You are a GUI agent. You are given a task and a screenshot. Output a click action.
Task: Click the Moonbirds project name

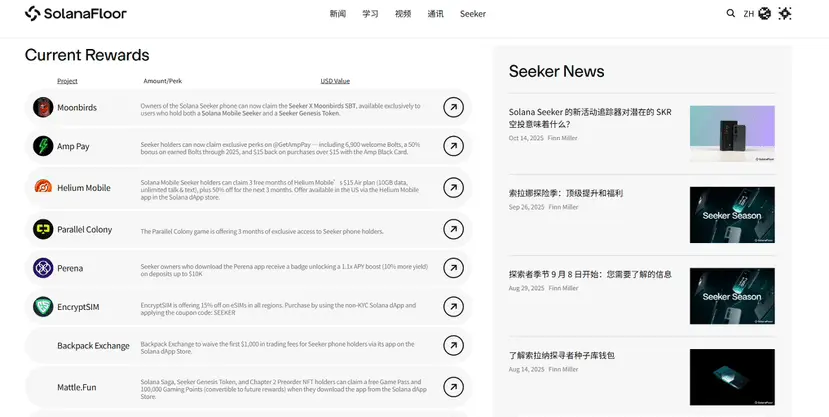(77, 107)
